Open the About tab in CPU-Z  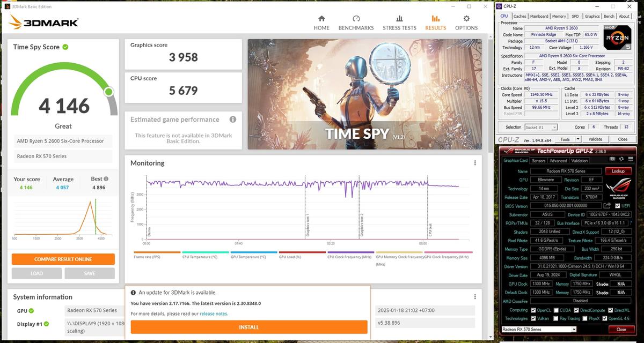pyautogui.click(x=624, y=16)
